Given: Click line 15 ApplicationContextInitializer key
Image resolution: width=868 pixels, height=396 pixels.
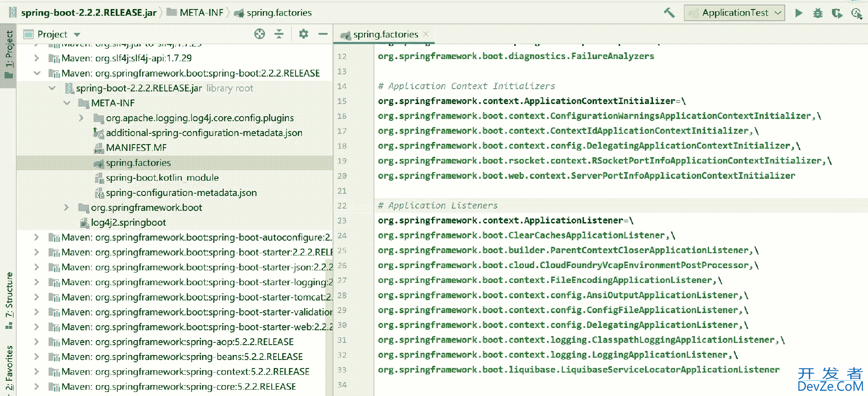Looking at the screenshot, I should pyautogui.click(x=526, y=101).
